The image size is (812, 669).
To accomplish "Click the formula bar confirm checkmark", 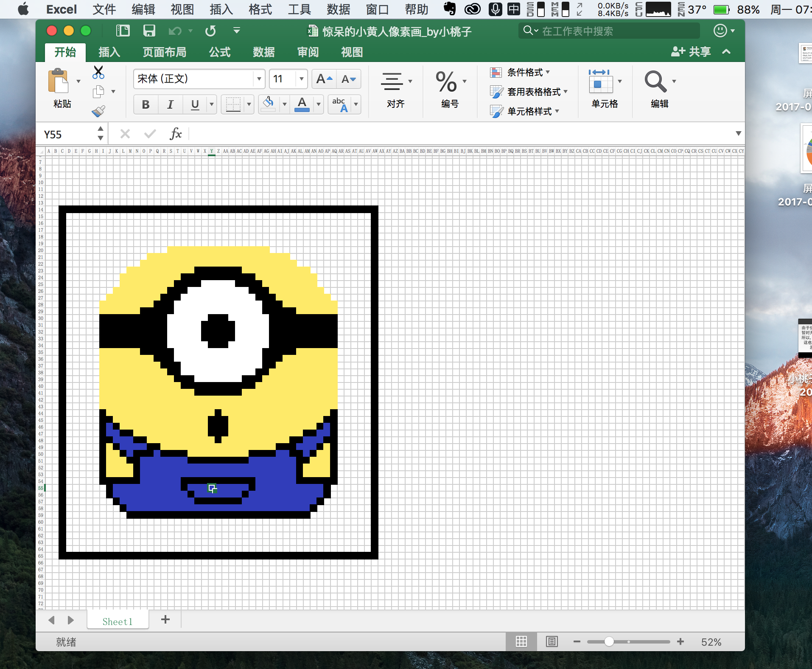I will point(150,134).
